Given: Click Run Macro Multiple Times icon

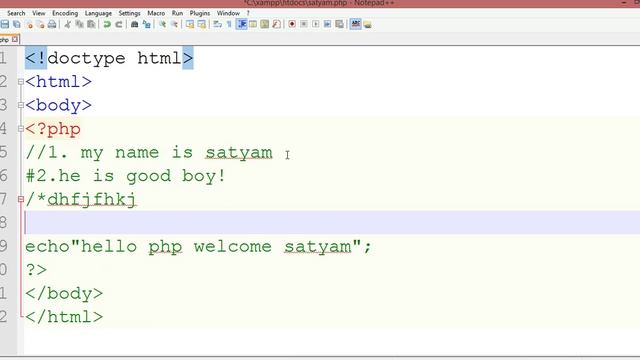Looking at the screenshot, I should [x=327, y=24].
